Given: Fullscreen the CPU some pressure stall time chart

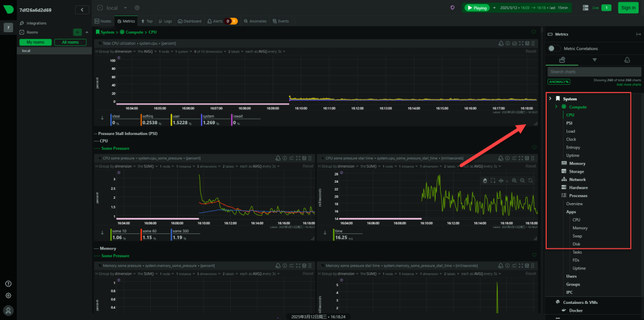Looking at the screenshot, I should (x=521, y=158).
